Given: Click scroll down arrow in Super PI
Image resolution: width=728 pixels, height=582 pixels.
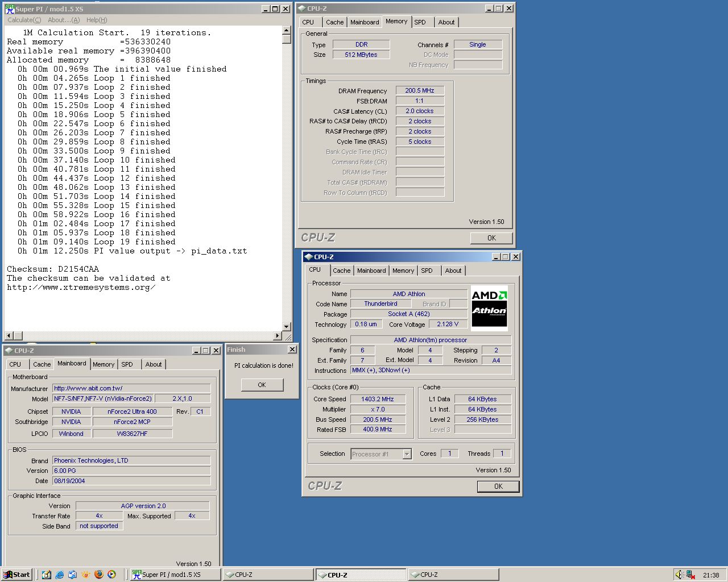Looking at the screenshot, I should point(287,327).
